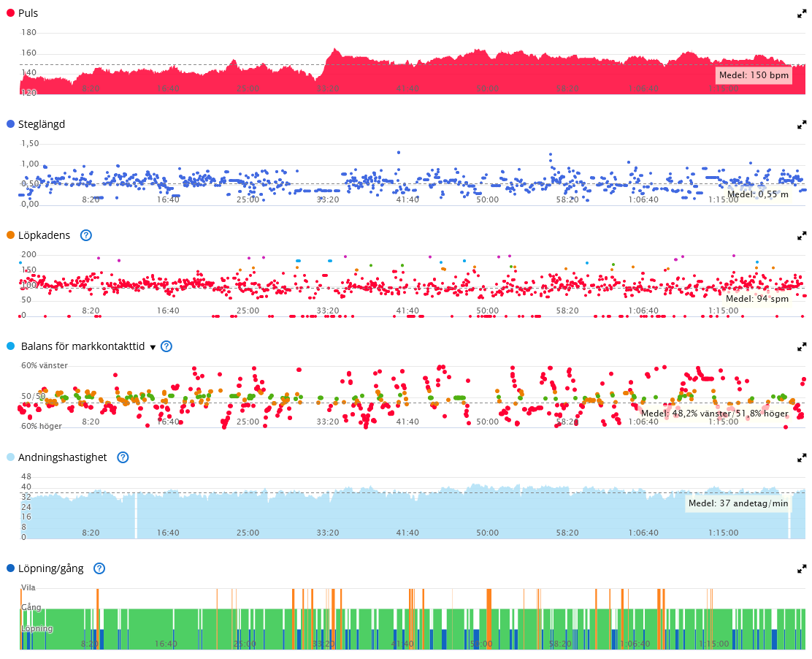The image size is (812, 659).
Task: Open help for Löpning/gång
Action: pos(99,568)
